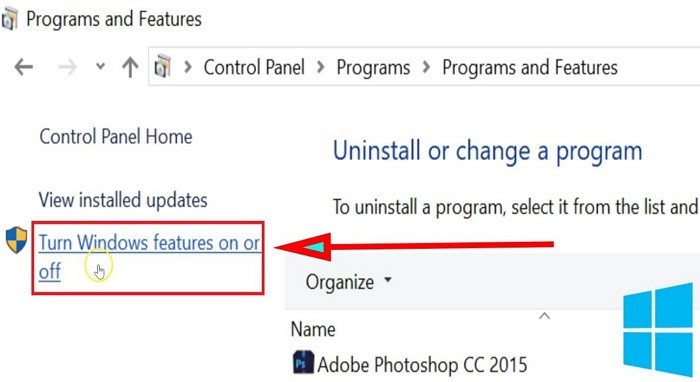The width and height of the screenshot is (700, 382).
Task: Go up one level with the Up arrow
Action: pos(130,67)
